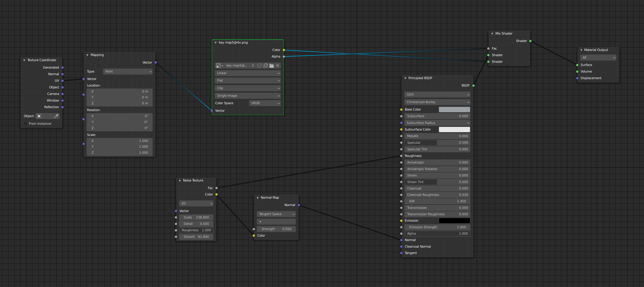The height and width of the screenshot is (287, 644).
Task: Collapse the Noise Texture node
Action: pos(180,181)
